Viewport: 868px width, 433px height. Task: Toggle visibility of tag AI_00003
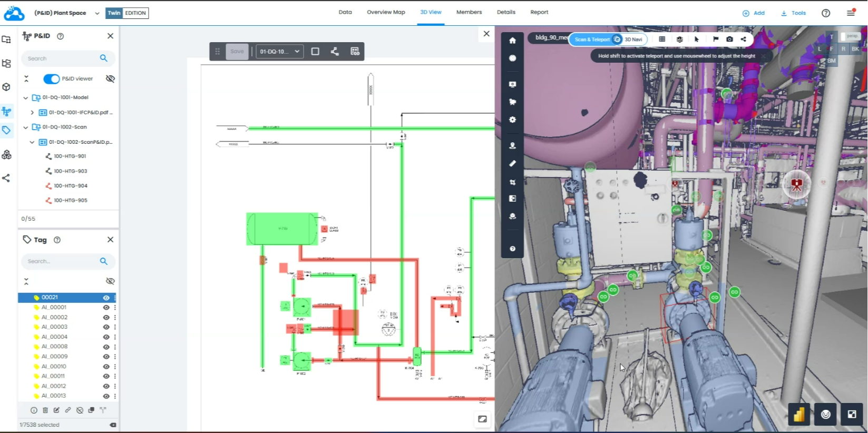(x=106, y=327)
